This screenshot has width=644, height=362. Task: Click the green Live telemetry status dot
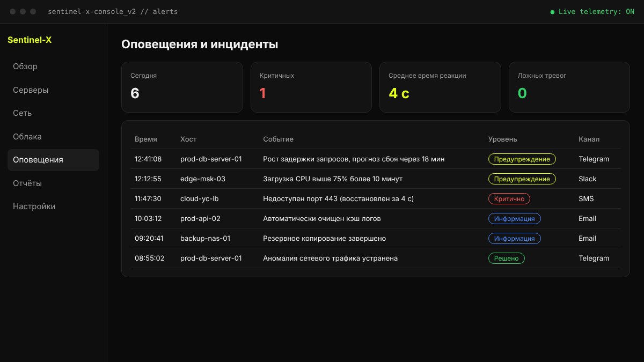(x=553, y=12)
